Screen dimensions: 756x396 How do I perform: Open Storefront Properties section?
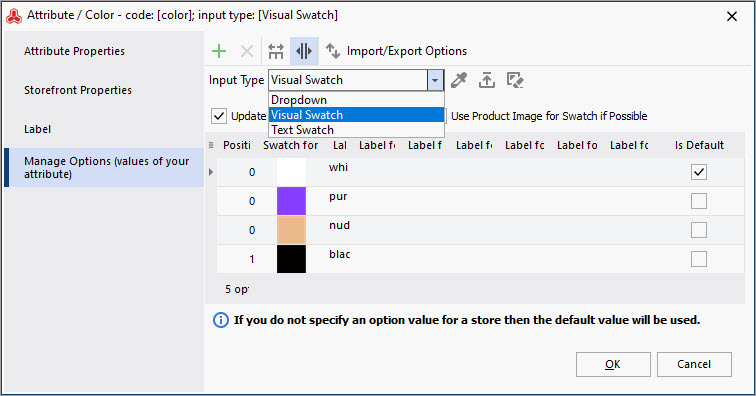(x=104, y=90)
